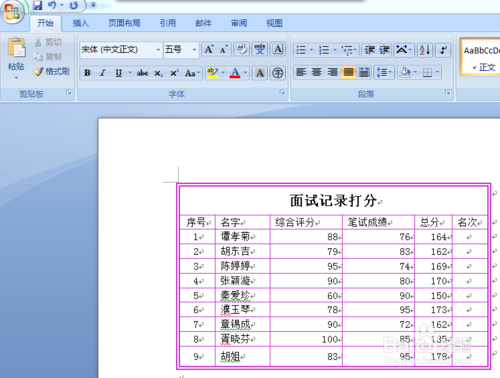The image size is (500, 378).
Task: Decrease paragraph indent
Action: (x=369, y=50)
